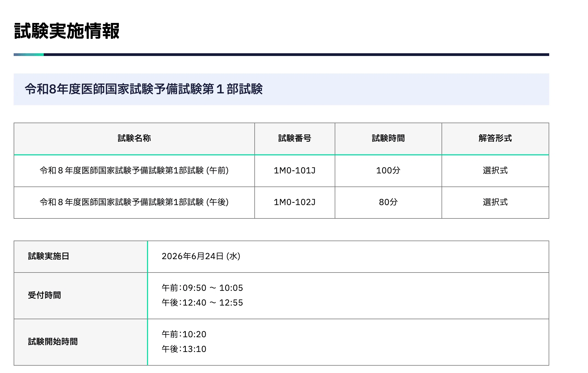588x373 pixels.
Task: Click the 試験番号 column header
Action: click(295, 138)
